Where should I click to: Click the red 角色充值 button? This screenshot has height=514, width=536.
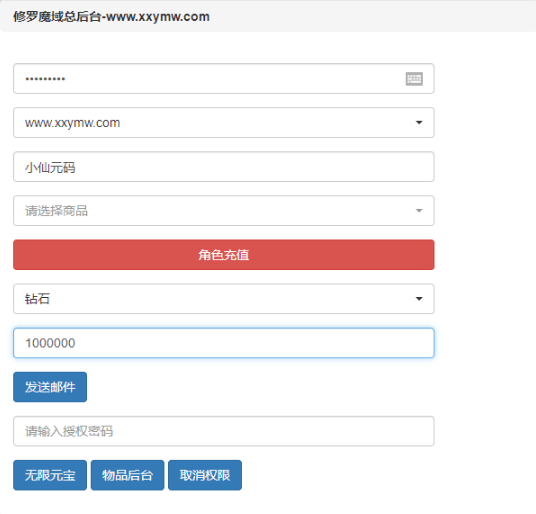click(224, 255)
